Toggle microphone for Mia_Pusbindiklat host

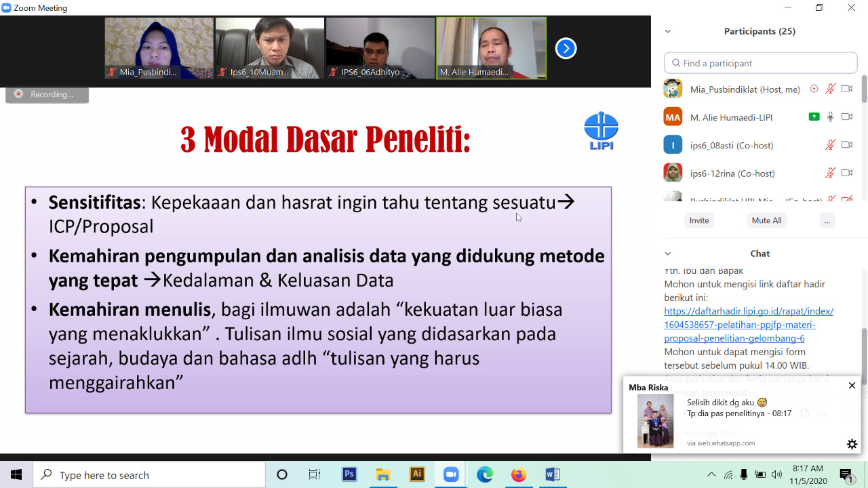(x=830, y=89)
